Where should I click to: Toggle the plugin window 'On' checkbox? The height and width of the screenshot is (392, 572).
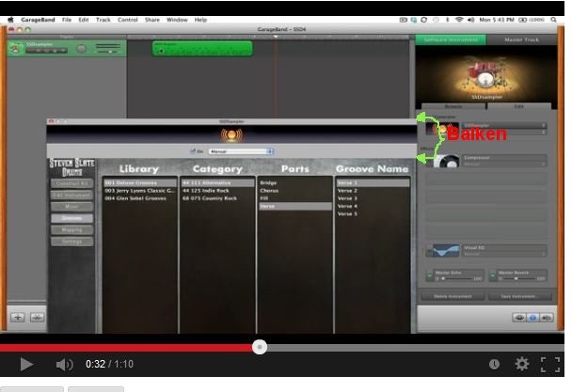pyautogui.click(x=193, y=151)
